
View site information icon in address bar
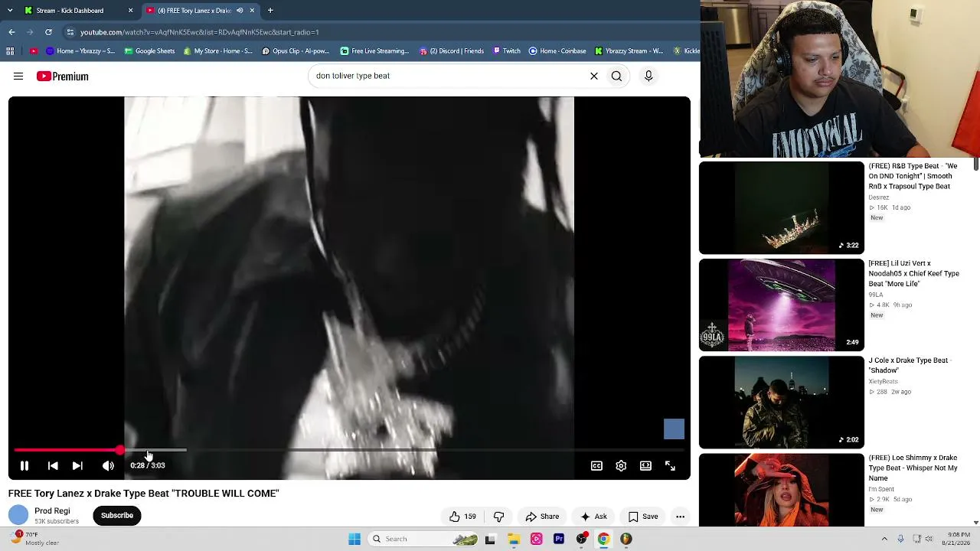click(70, 32)
